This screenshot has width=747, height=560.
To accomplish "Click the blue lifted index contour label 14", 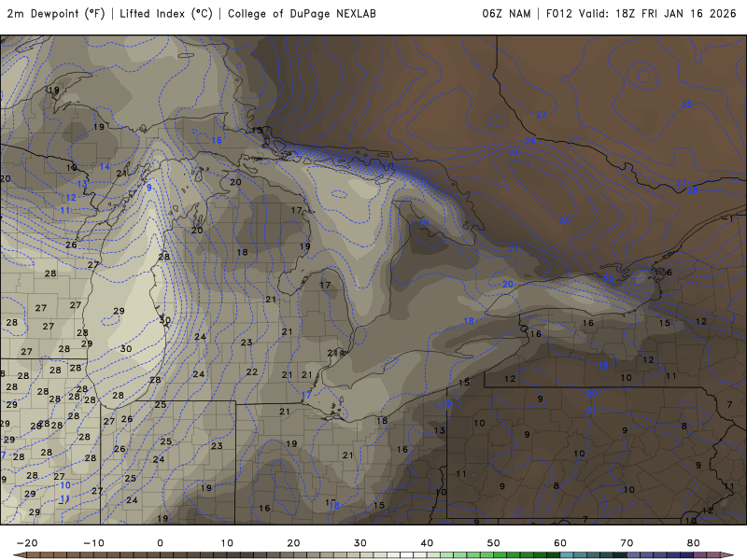I will 105,167.
